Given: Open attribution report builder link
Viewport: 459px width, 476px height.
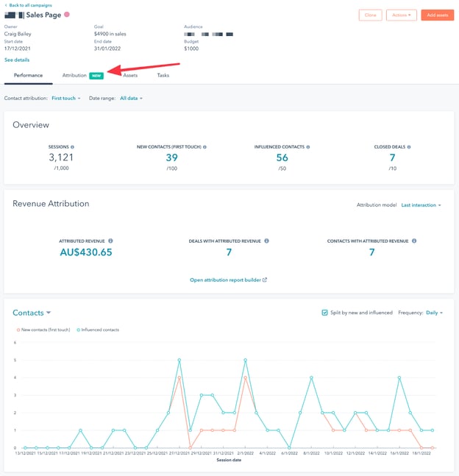Looking at the screenshot, I should (228, 280).
